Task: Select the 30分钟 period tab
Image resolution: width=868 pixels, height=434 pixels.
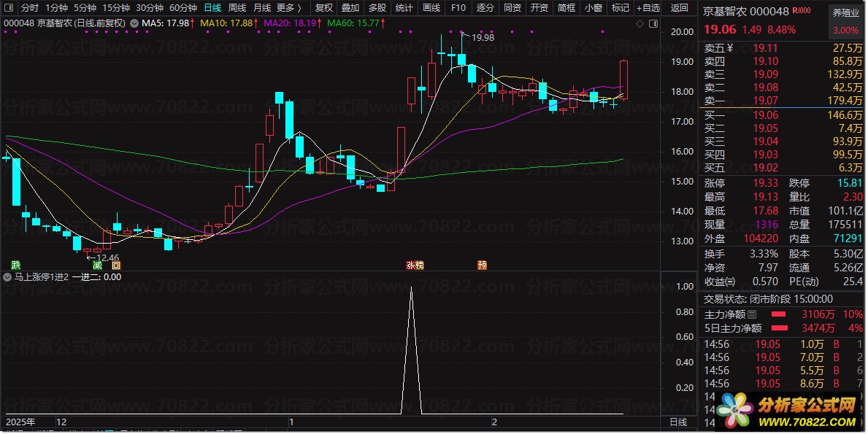Action: tap(150, 8)
